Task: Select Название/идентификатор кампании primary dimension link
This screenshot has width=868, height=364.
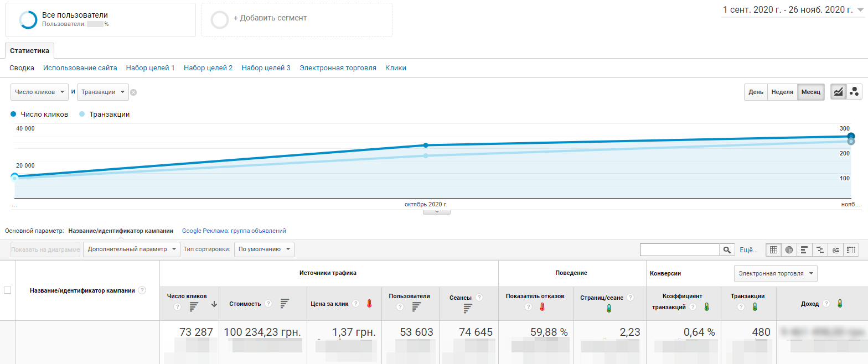Action: (x=121, y=231)
